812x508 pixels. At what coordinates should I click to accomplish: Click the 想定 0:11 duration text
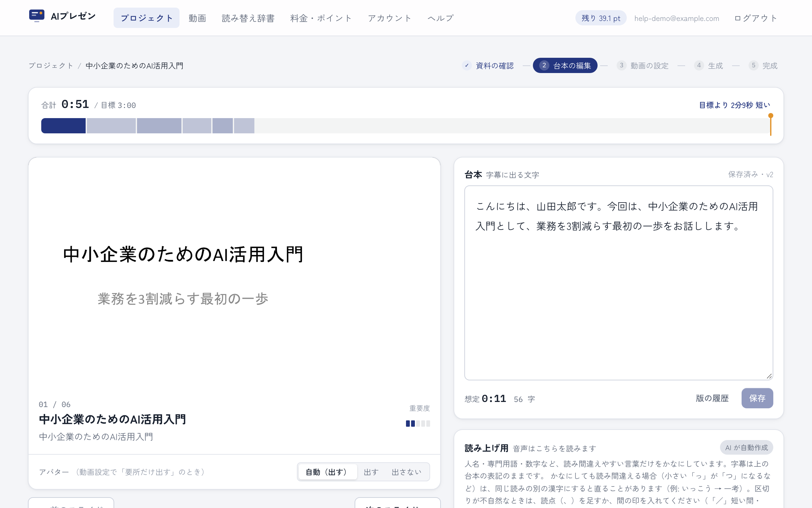tap(485, 399)
